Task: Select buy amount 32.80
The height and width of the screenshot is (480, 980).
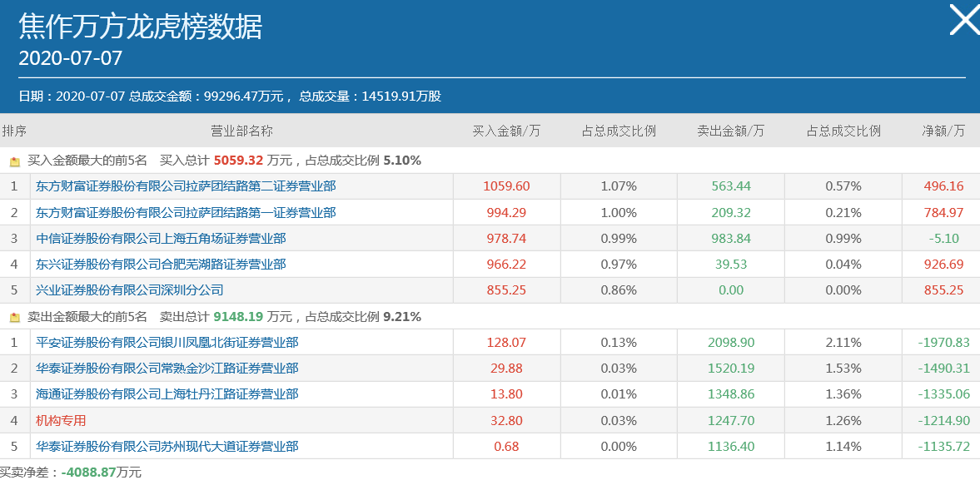Action: click(x=506, y=421)
